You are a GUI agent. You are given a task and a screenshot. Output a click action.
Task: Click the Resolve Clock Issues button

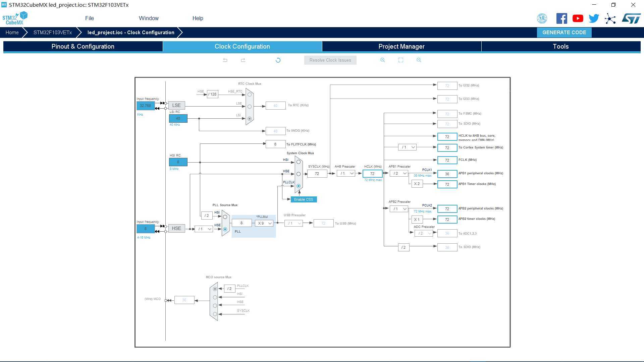point(330,60)
